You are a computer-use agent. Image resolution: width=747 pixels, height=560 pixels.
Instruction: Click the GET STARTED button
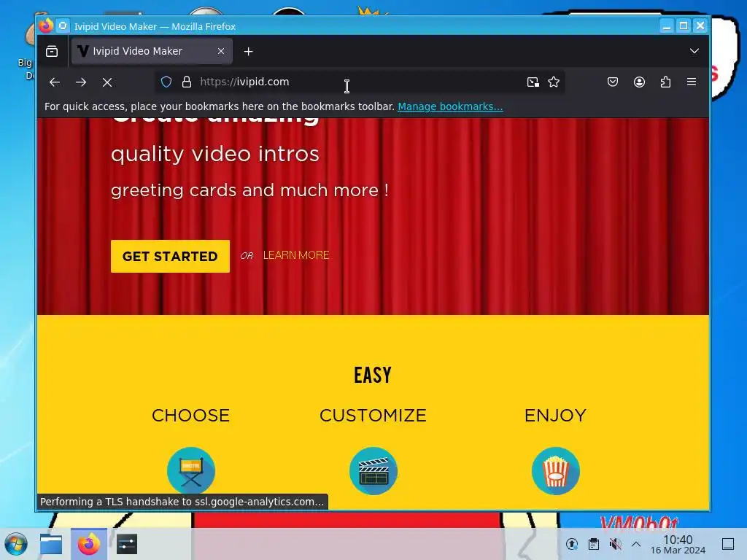tap(170, 256)
